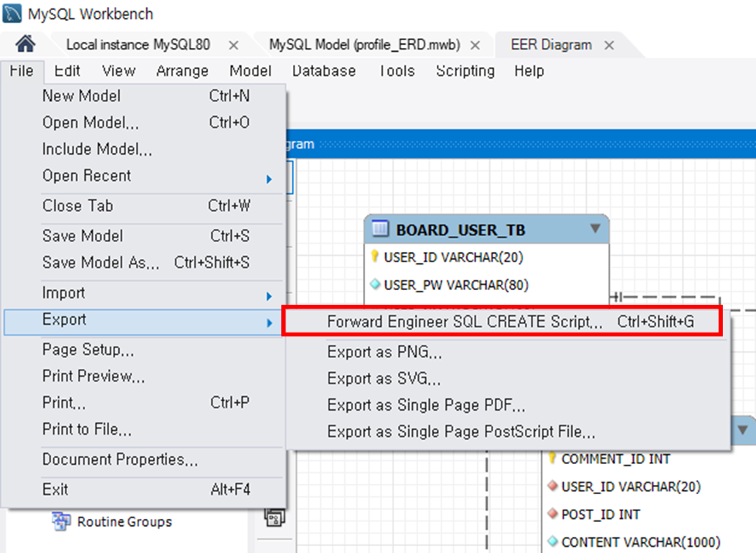Click the BOARD_USER_TB table icon
This screenshot has width=756, height=553.
tap(380, 228)
